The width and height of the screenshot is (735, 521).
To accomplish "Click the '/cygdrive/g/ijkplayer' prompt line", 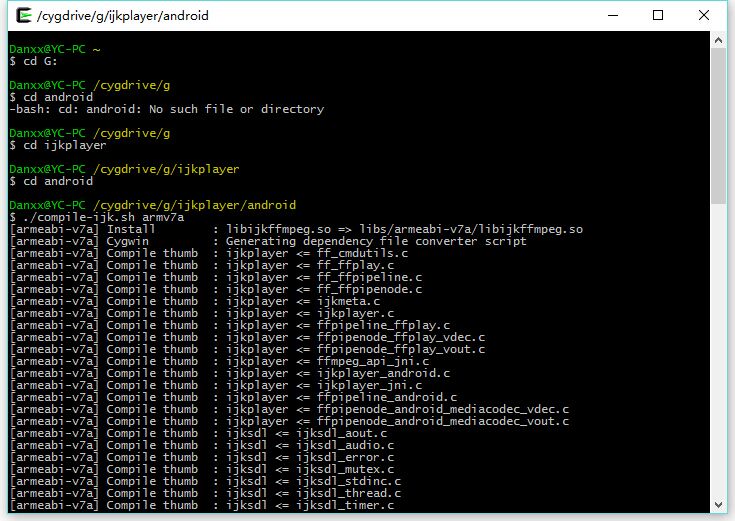I will click(x=124, y=169).
